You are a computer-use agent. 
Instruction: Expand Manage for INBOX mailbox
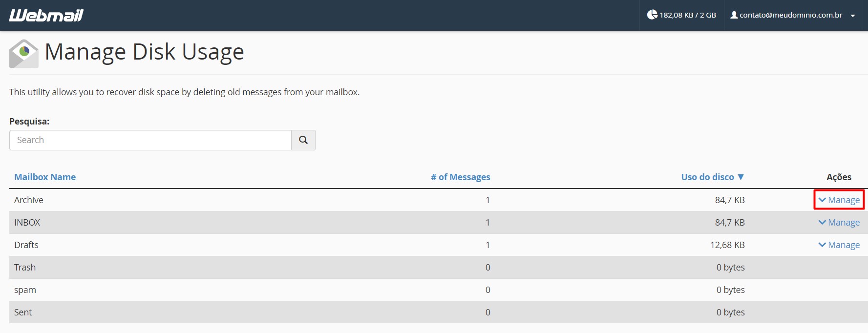[x=839, y=222]
